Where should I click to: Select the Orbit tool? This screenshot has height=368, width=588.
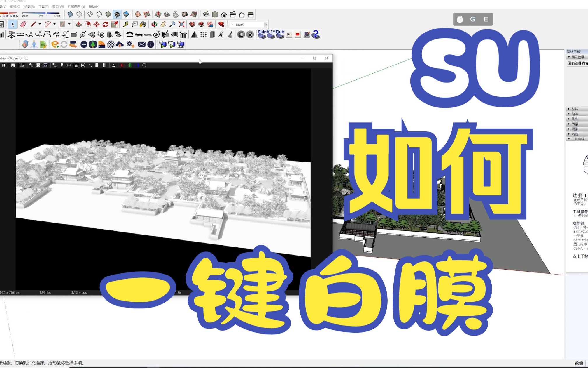pos(154,25)
